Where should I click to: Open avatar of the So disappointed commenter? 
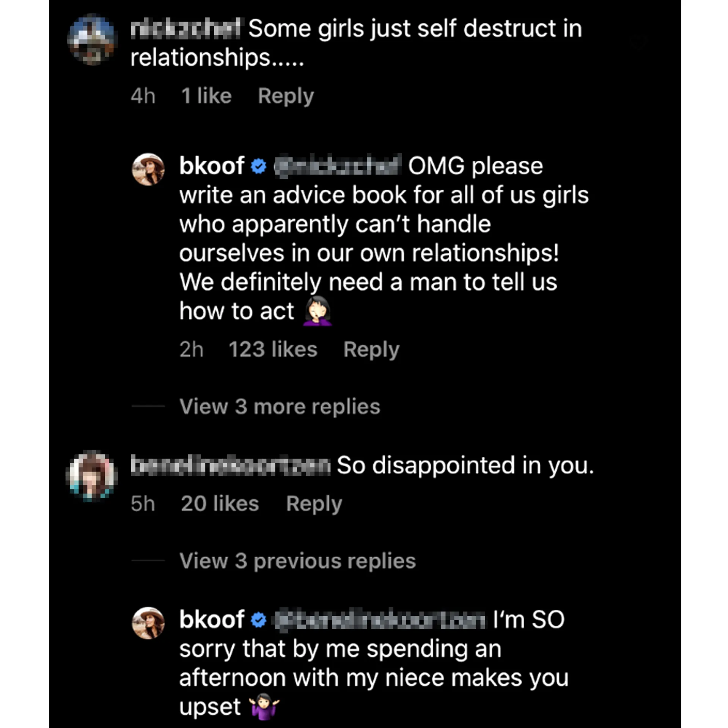pos(91,476)
